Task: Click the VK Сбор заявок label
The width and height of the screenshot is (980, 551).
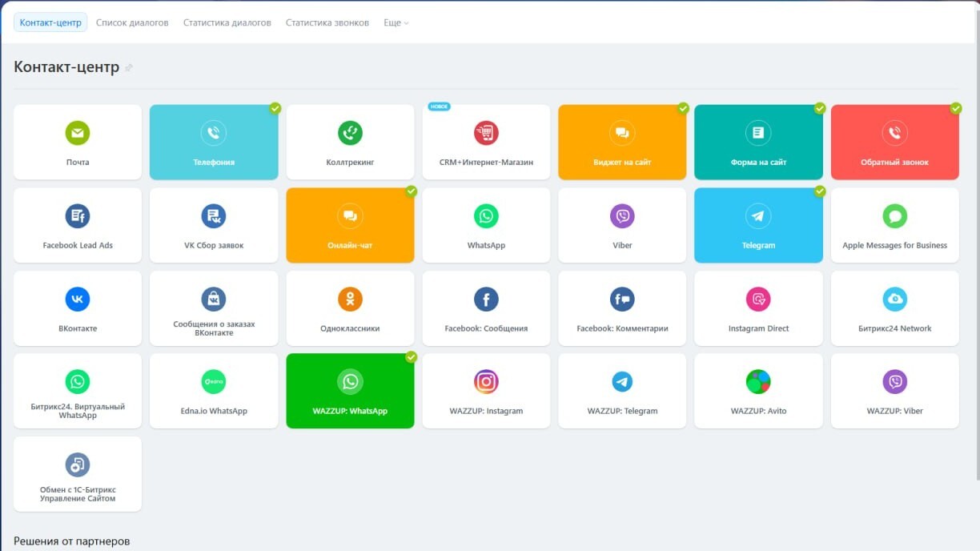Action: tap(214, 246)
